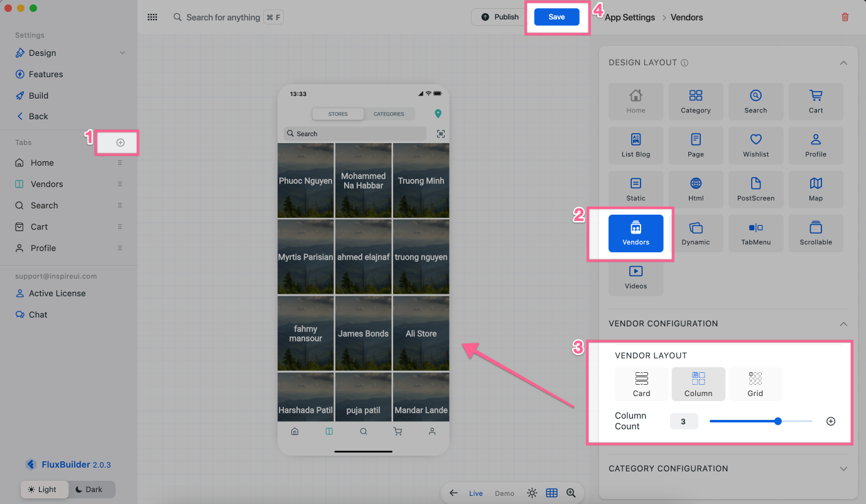Choose the Map layout tile

815,190
